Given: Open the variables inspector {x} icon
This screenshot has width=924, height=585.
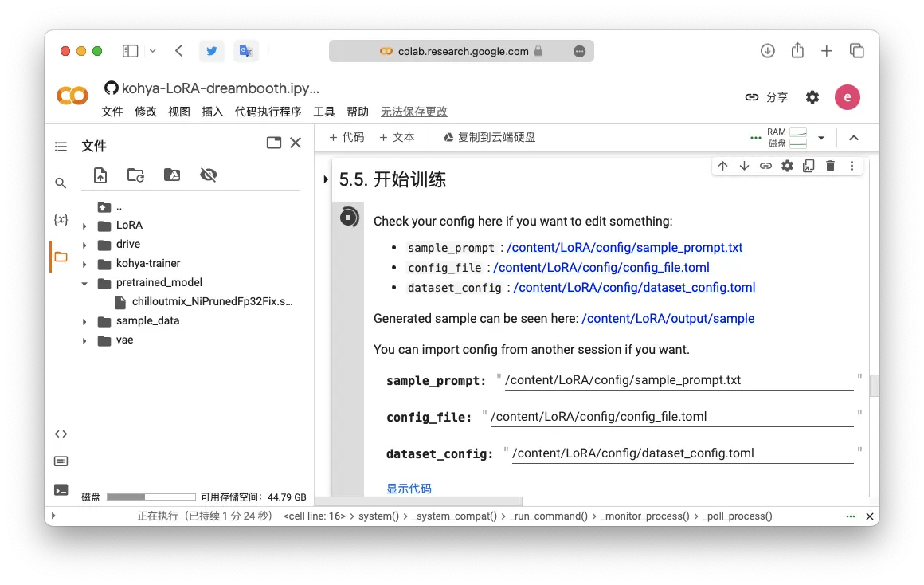Looking at the screenshot, I should (x=61, y=219).
